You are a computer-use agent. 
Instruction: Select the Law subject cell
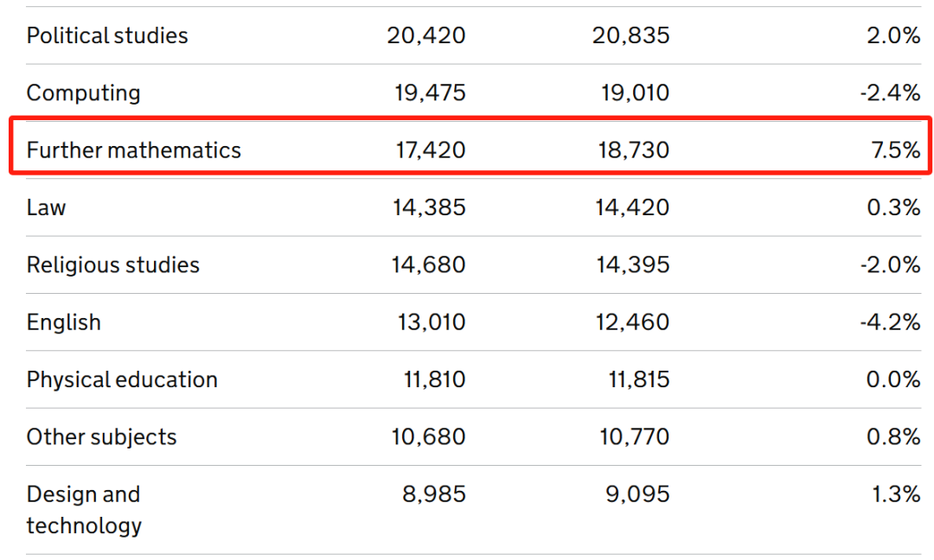coord(46,207)
